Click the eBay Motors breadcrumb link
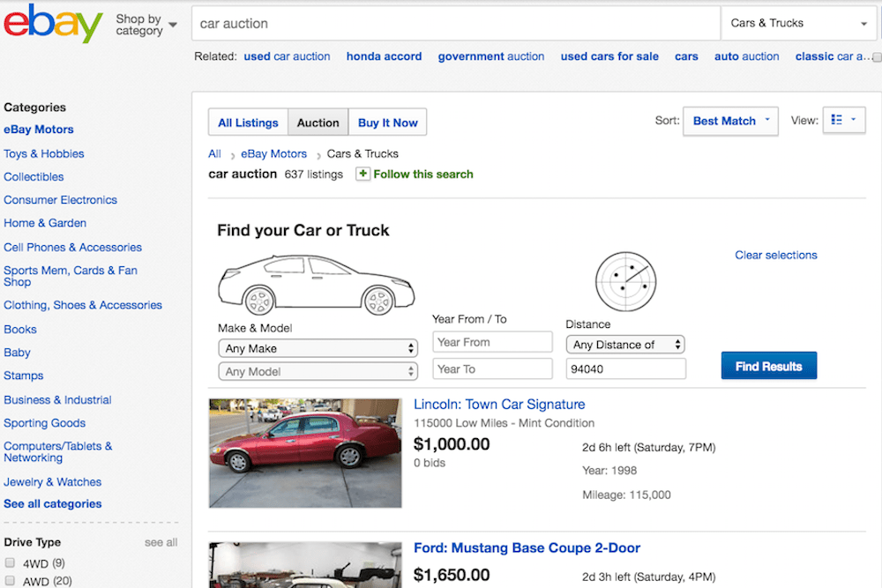This screenshot has height=588, width=882. (x=274, y=154)
